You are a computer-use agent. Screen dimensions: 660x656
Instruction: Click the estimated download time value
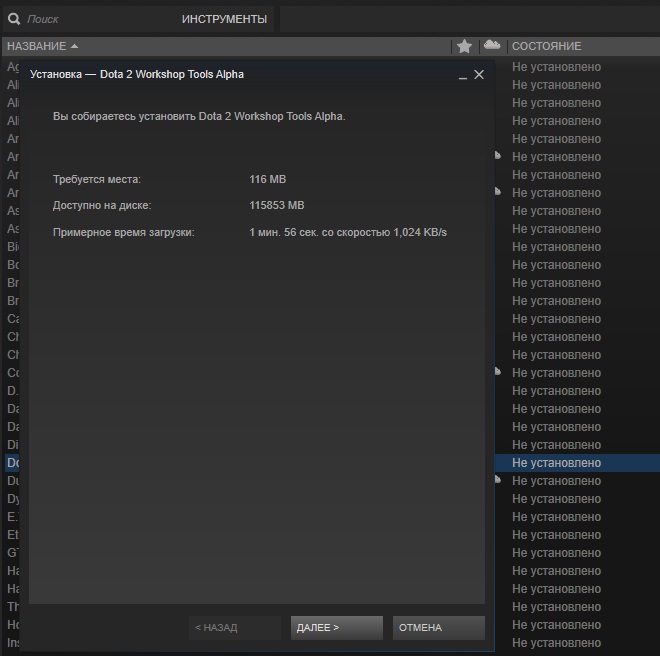point(348,233)
